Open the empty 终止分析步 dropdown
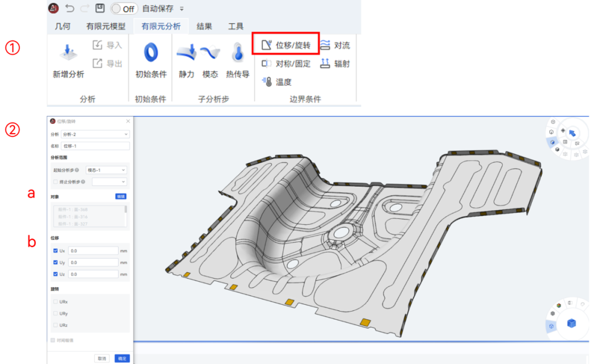This screenshot has height=364, width=591. pos(108,181)
